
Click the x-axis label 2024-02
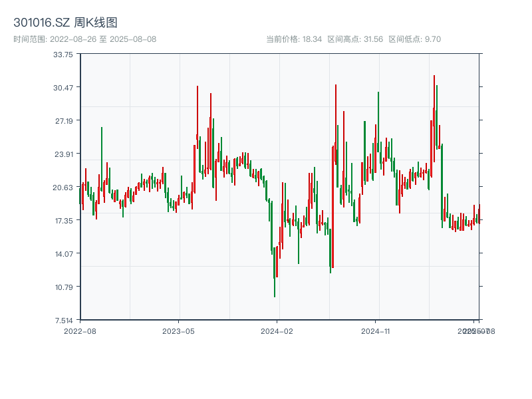pyautogui.click(x=277, y=331)
